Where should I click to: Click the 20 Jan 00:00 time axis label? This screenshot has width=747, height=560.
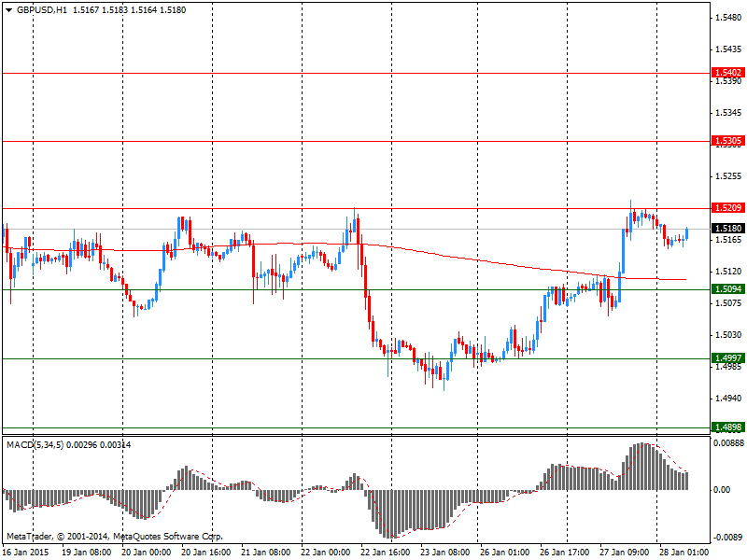[147, 553]
